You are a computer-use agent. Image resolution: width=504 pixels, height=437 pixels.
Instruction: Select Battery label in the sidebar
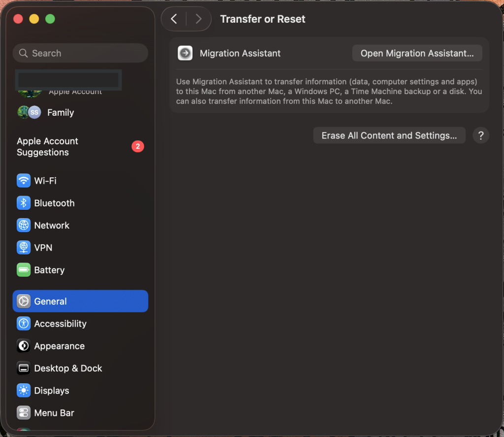[x=49, y=270]
